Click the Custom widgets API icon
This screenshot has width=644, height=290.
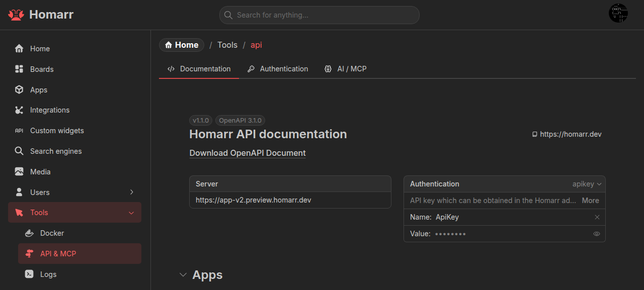click(x=19, y=131)
